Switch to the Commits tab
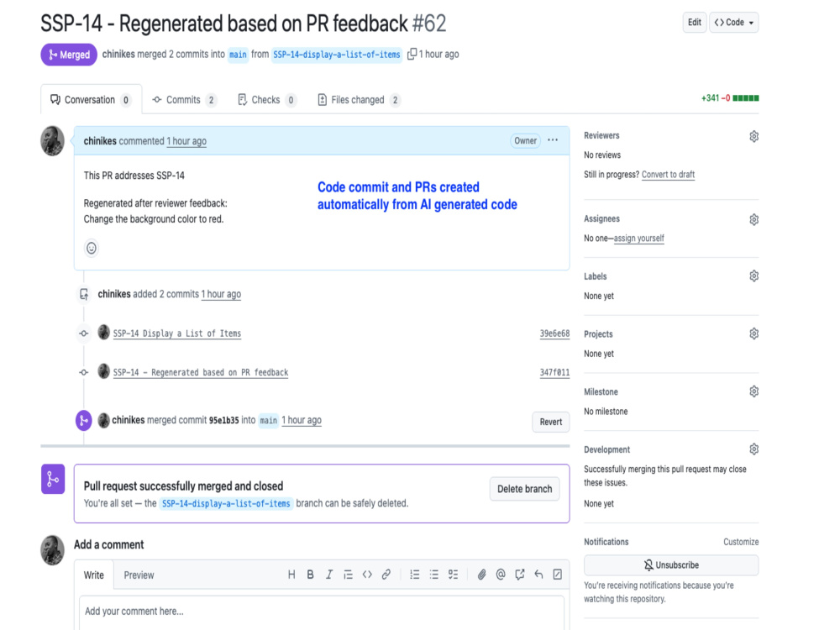 184,100
